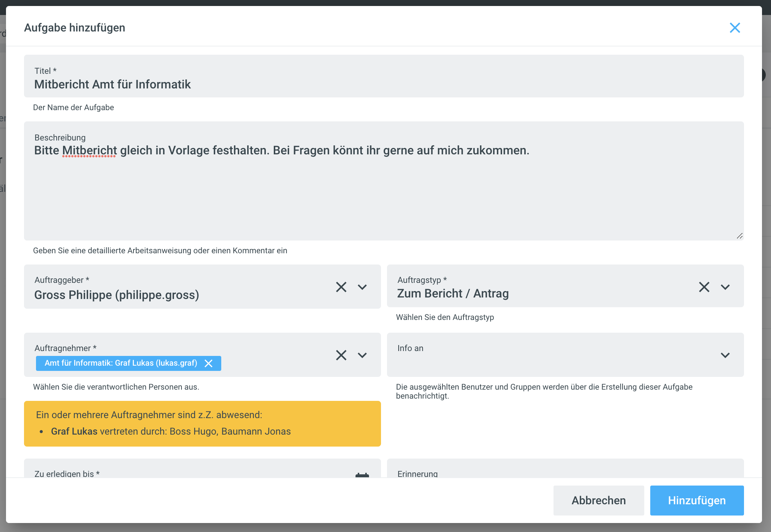Viewport: 771px width, 532px height.
Task: Open the calendar date picker icon
Action: [x=362, y=475]
